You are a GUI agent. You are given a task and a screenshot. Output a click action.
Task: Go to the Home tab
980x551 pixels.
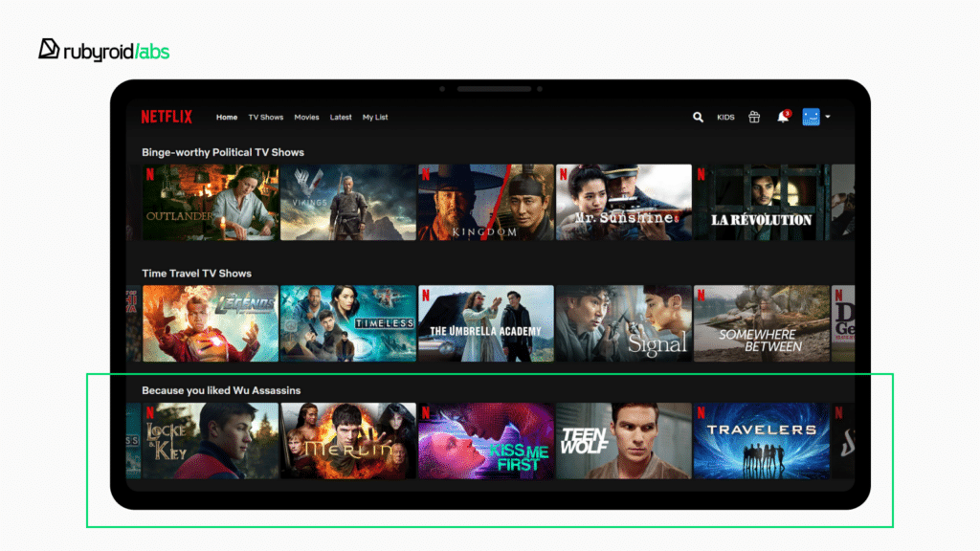coord(227,118)
